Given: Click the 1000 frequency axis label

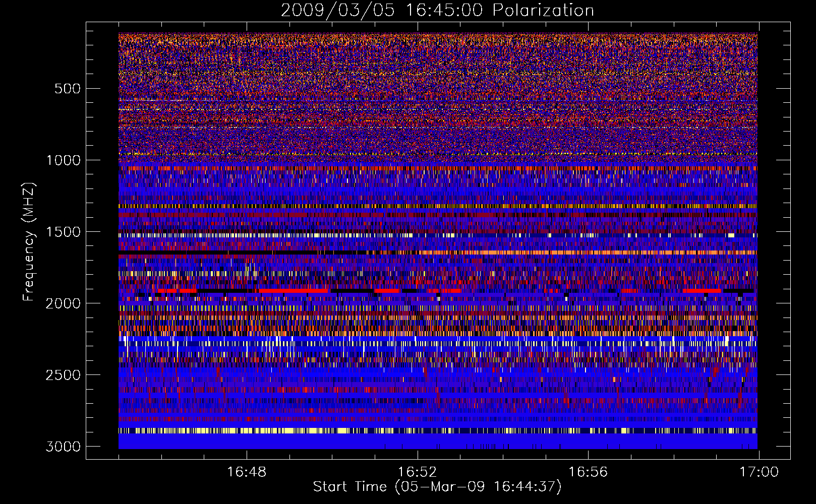Looking at the screenshot, I should [x=63, y=160].
